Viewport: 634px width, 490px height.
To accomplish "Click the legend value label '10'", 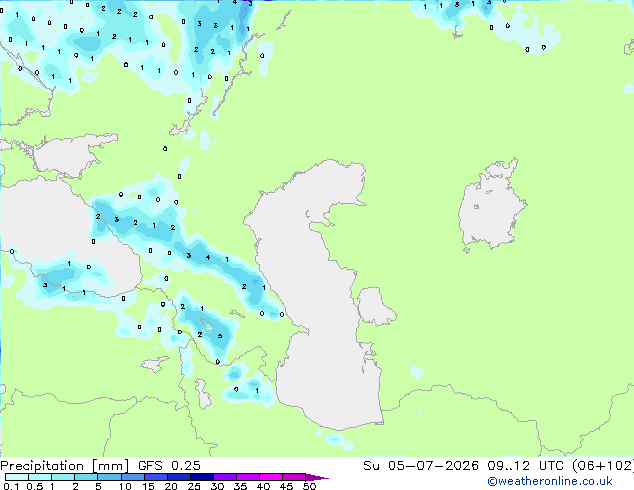I will tap(125, 486).
